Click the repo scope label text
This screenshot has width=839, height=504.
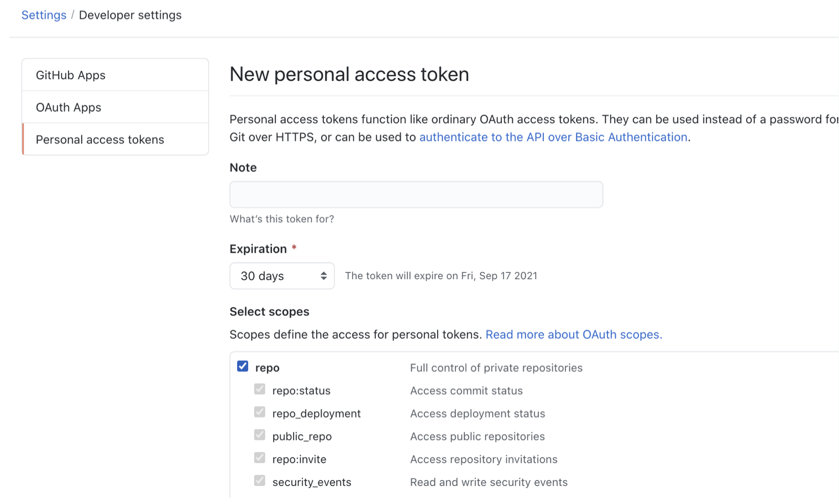pyautogui.click(x=267, y=367)
